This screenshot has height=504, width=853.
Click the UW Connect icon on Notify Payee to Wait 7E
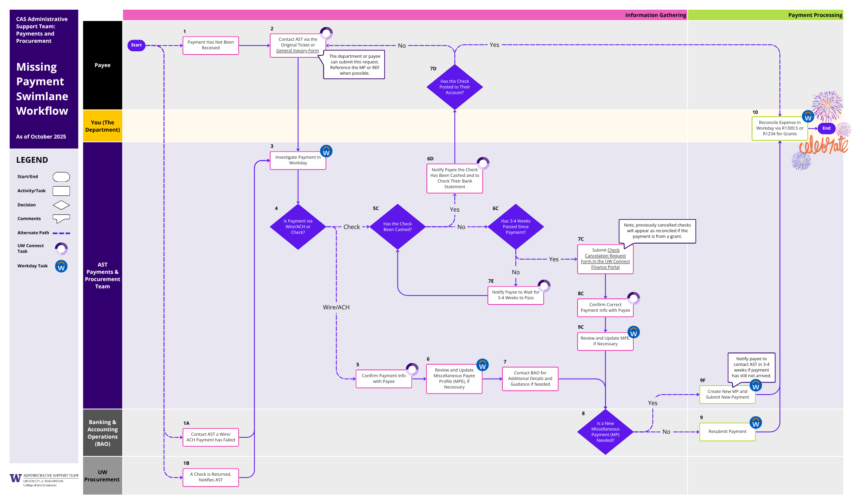click(x=544, y=286)
